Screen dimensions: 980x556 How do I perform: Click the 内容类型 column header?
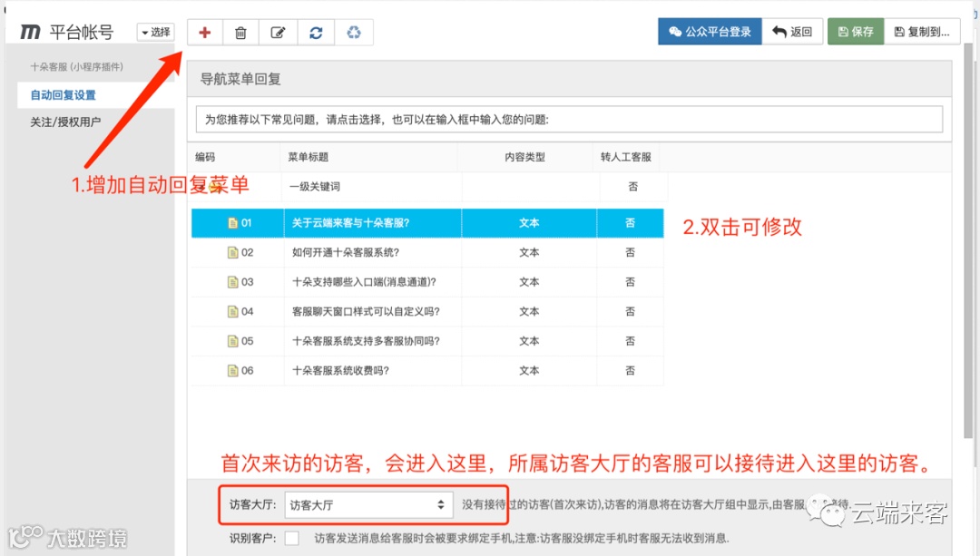click(525, 157)
